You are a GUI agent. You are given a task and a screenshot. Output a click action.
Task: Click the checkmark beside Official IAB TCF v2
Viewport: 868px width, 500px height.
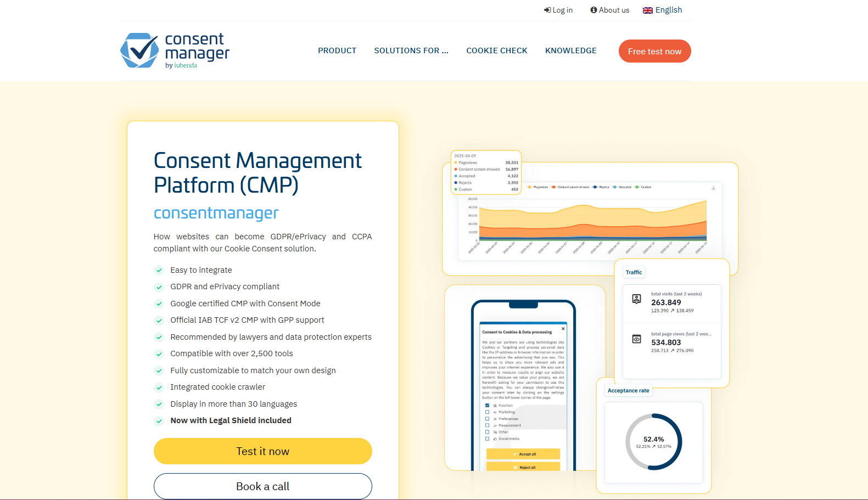point(159,321)
